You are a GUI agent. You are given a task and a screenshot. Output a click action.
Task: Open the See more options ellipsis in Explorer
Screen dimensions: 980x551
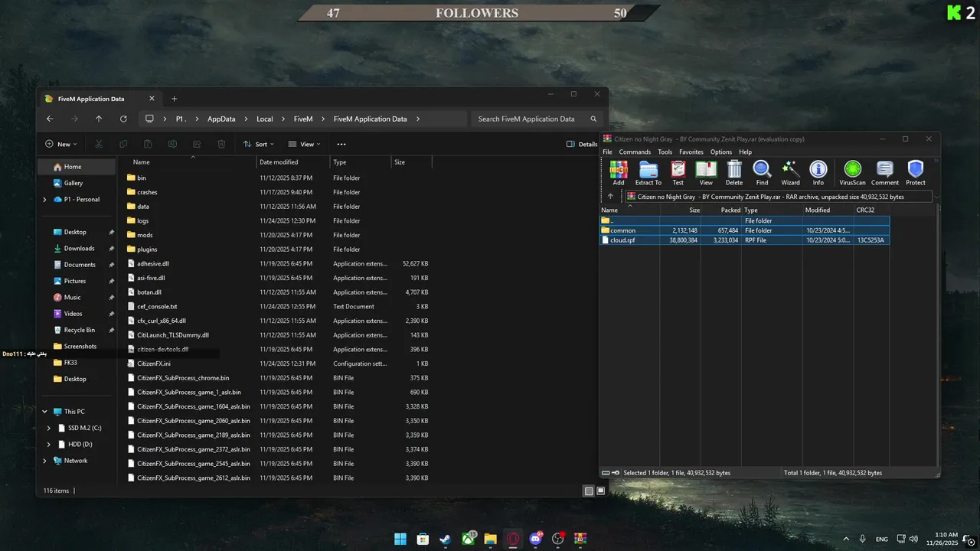point(341,144)
